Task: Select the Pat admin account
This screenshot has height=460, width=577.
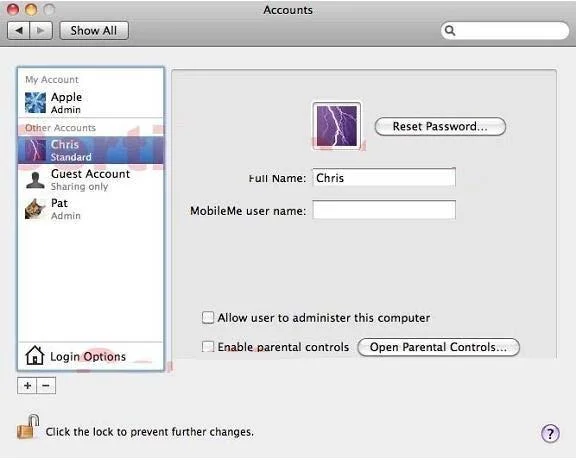Action: [91, 209]
